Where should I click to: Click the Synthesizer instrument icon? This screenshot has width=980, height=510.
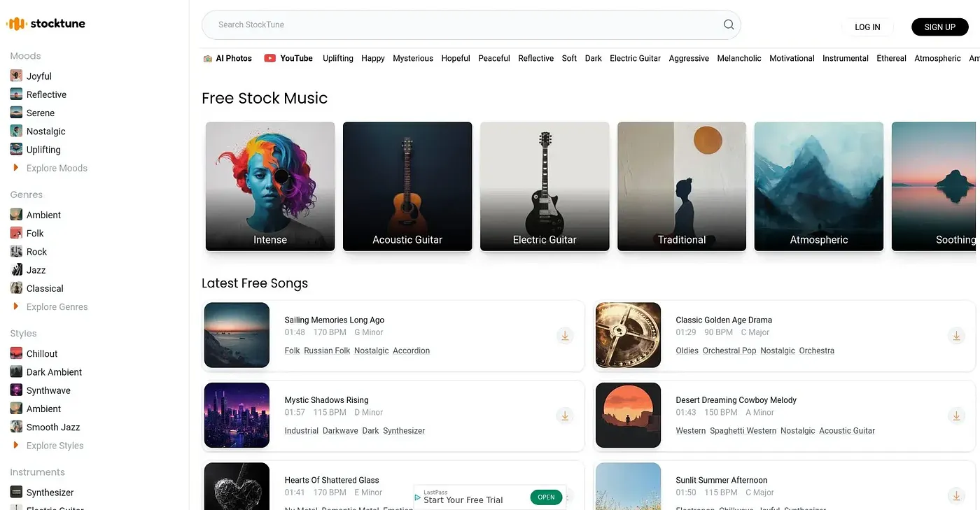(16, 492)
